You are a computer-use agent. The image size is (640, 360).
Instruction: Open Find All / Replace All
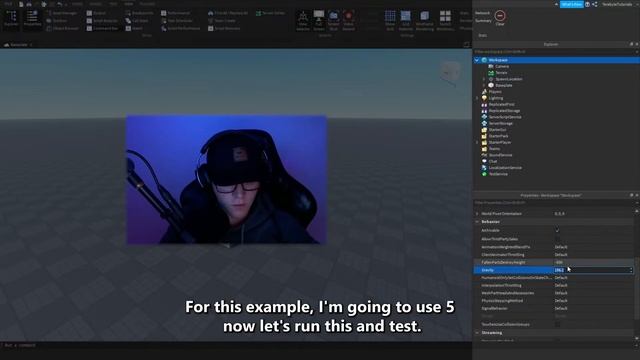coord(228,13)
